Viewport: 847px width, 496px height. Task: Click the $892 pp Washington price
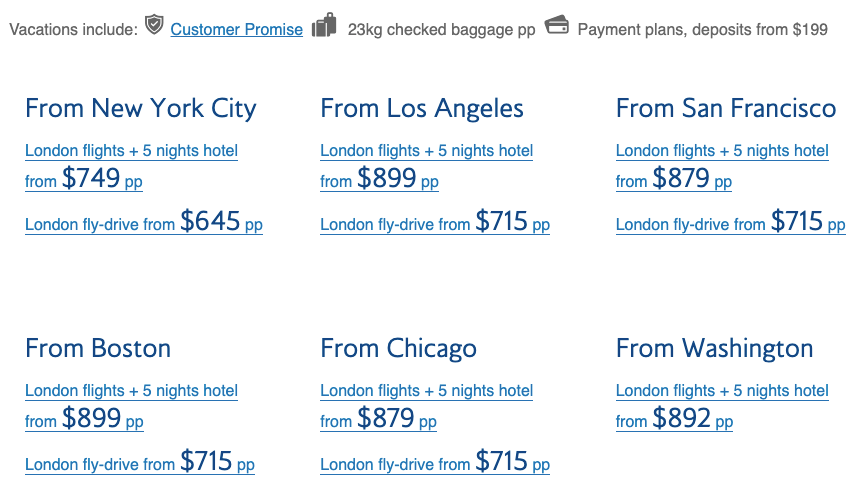(693, 418)
